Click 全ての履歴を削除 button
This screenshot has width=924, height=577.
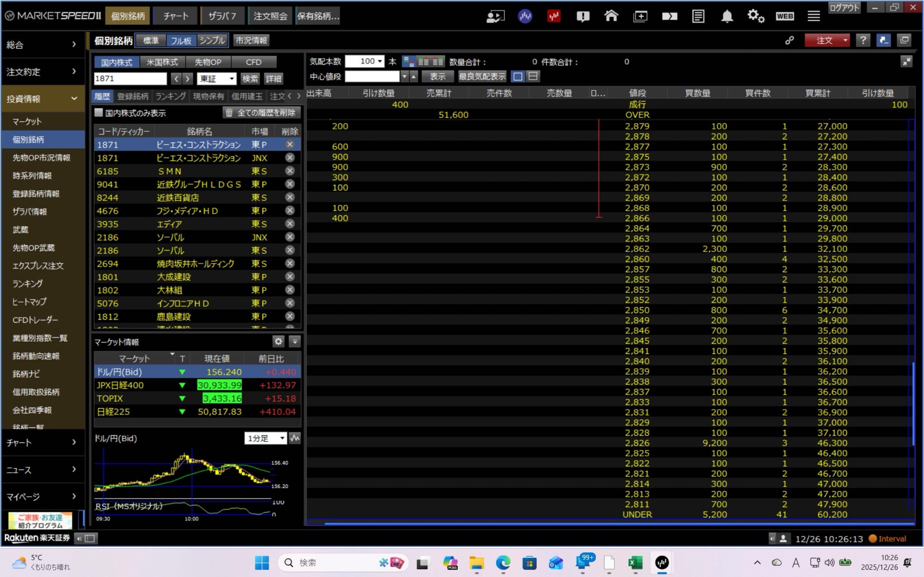[x=261, y=113]
